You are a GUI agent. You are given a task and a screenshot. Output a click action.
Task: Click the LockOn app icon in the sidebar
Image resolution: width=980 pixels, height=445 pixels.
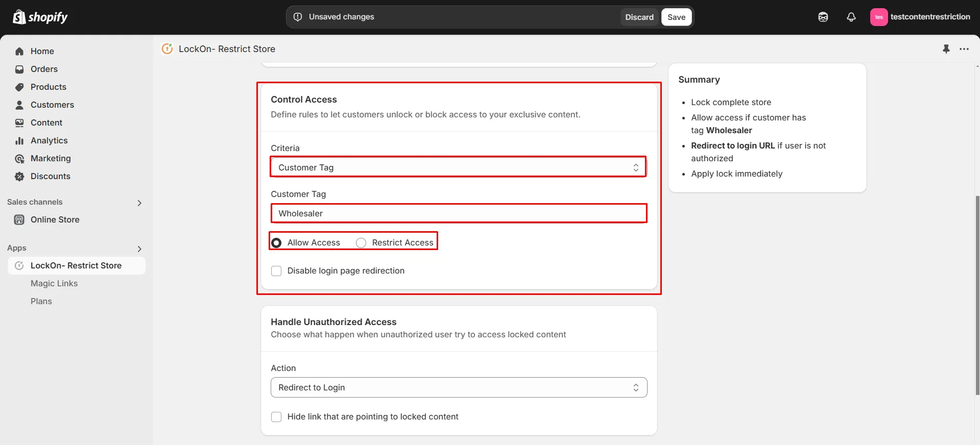click(19, 265)
